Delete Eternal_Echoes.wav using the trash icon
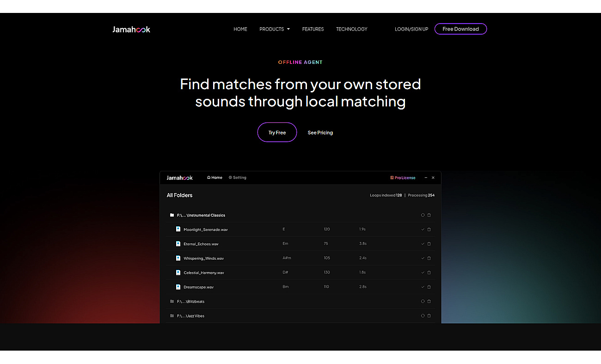Image resolution: width=601 pixels, height=364 pixels. point(429,244)
